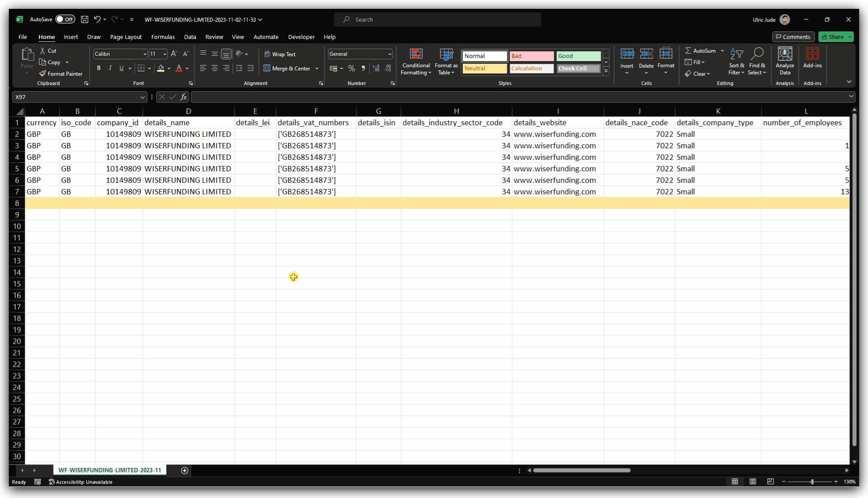Apply align left

(203, 68)
